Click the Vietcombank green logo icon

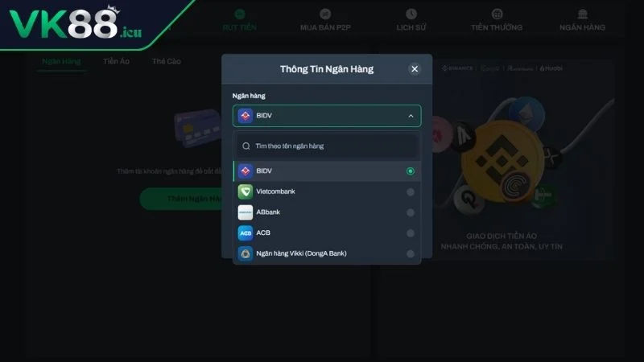point(246,191)
